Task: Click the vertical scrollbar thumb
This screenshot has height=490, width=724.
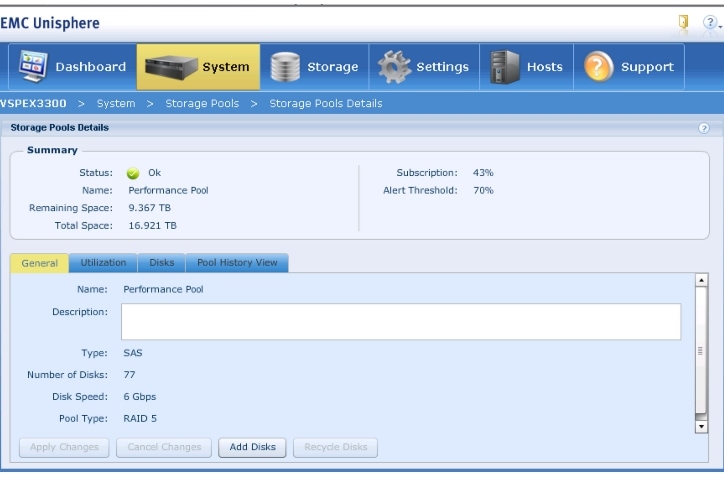Action: pyautogui.click(x=701, y=351)
